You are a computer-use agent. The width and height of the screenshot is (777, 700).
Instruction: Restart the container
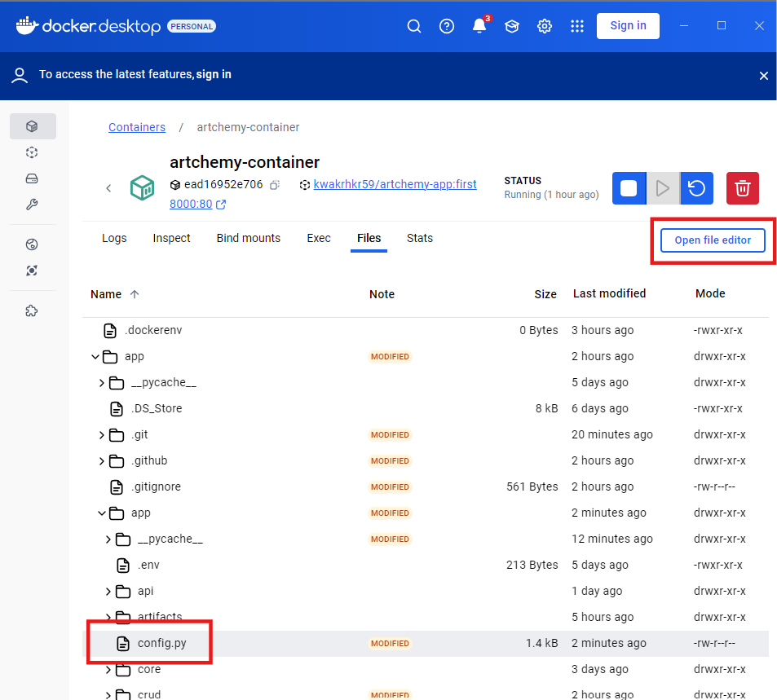(x=697, y=188)
